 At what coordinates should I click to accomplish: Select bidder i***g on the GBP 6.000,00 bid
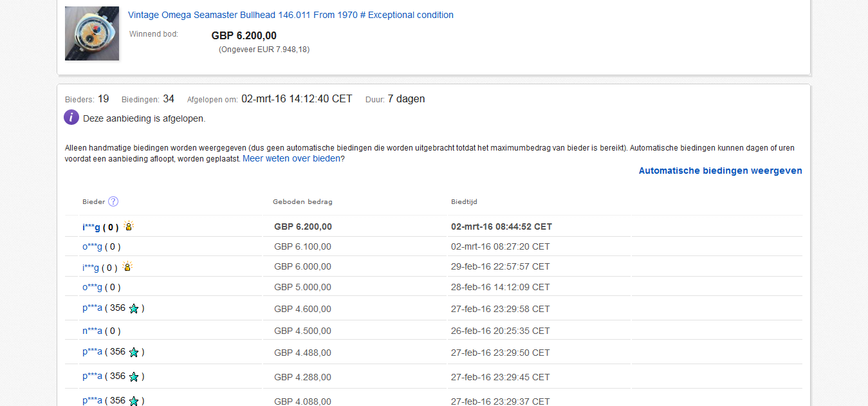pyautogui.click(x=91, y=267)
